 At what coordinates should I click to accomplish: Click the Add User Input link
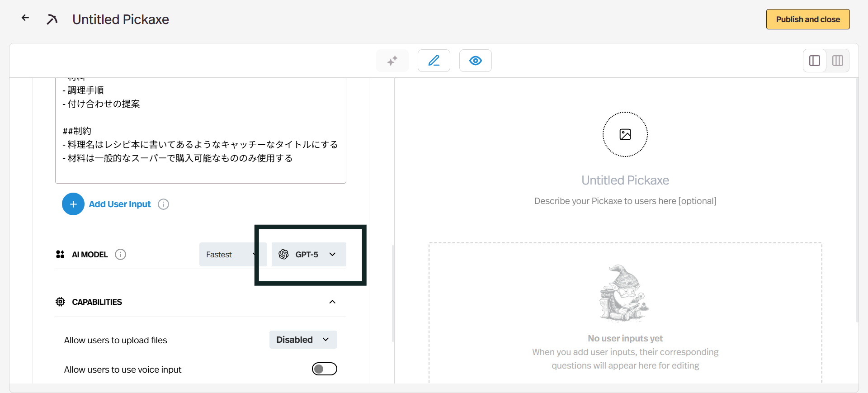click(120, 204)
